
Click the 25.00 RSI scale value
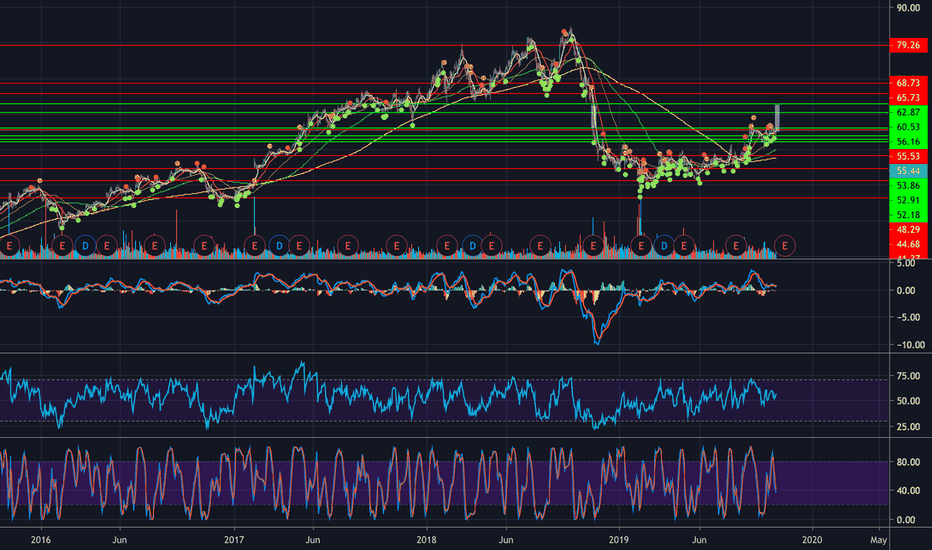tap(908, 427)
